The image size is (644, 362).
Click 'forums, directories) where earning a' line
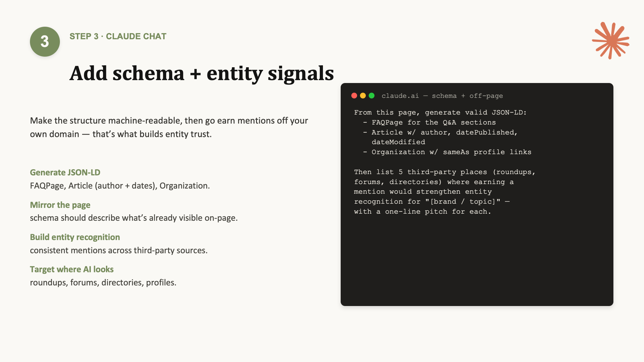[x=434, y=182]
